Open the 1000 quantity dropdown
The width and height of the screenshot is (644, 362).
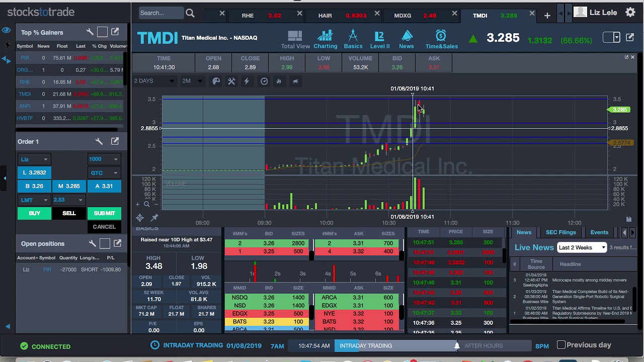click(x=104, y=159)
